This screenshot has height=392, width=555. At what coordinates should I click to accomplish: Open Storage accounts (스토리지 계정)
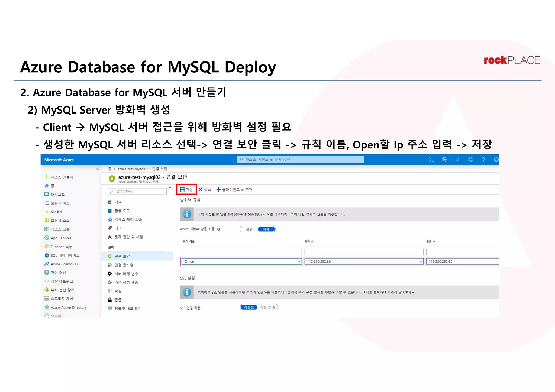(59, 299)
